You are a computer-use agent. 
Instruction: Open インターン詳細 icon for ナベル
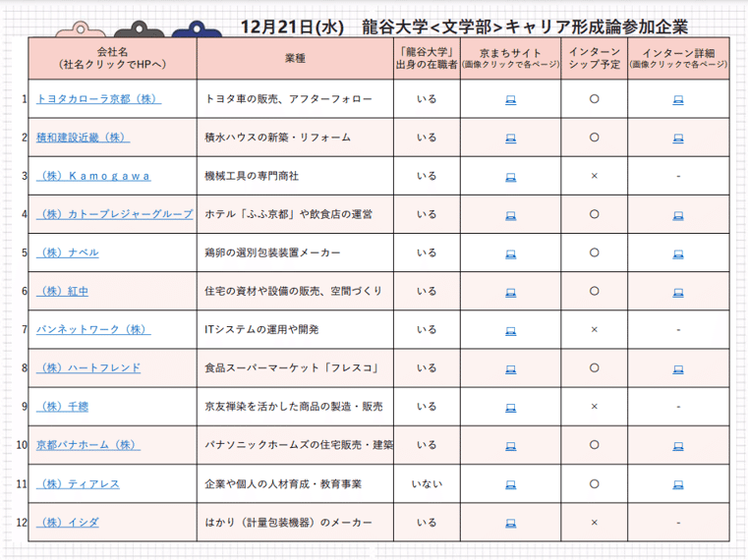tap(678, 253)
